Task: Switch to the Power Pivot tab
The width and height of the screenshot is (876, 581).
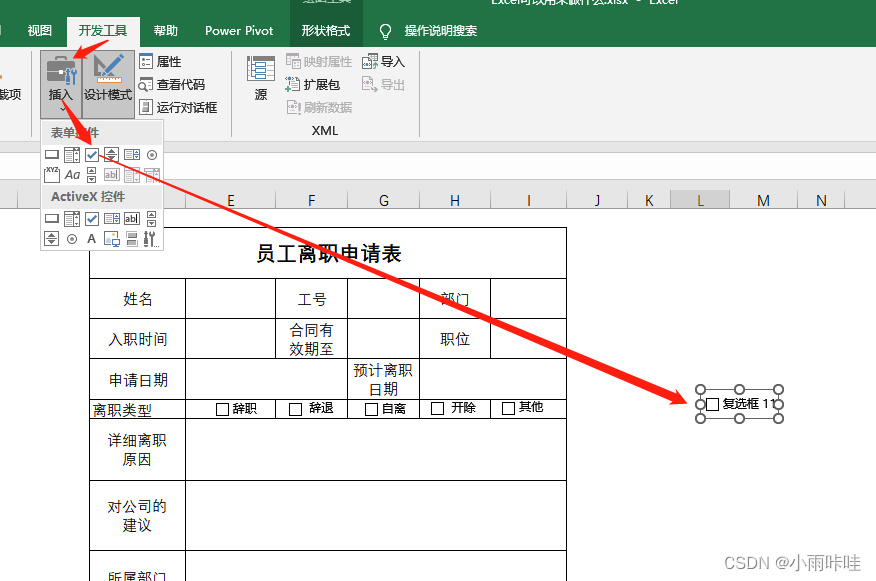Action: click(x=238, y=30)
